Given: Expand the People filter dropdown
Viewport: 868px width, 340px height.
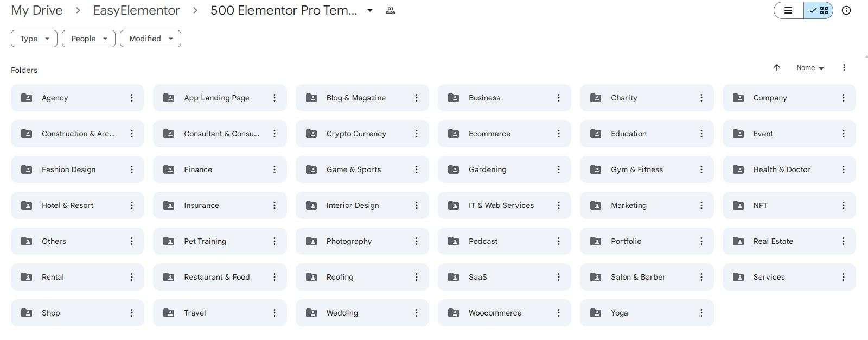Looking at the screenshot, I should (x=88, y=39).
